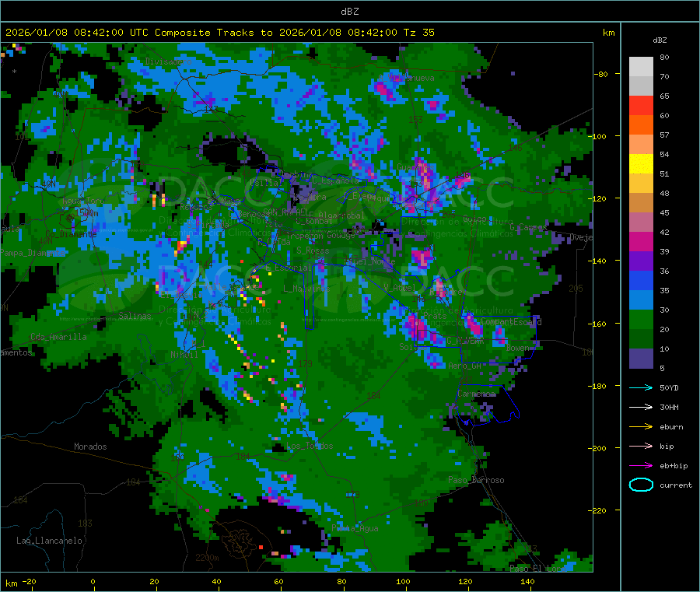
Task: Click the 'Carmensa' place label
Action: (476, 394)
